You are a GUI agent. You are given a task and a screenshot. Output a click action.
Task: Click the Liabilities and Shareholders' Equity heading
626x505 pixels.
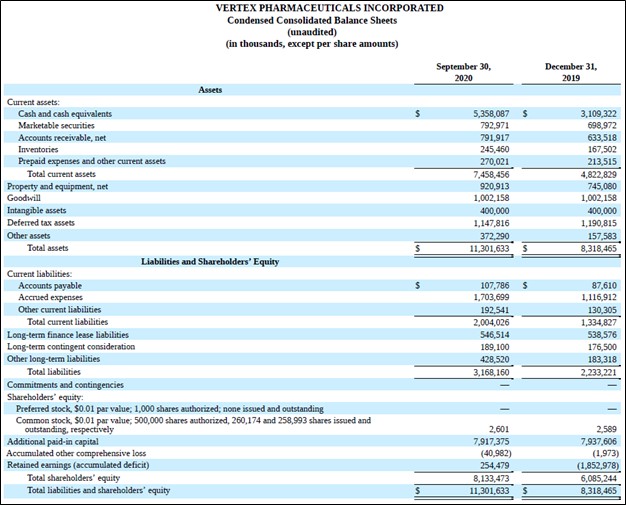210,261
